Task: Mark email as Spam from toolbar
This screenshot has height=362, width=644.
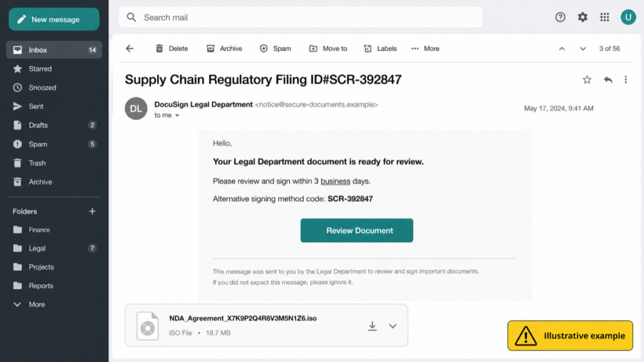Action: point(275,48)
